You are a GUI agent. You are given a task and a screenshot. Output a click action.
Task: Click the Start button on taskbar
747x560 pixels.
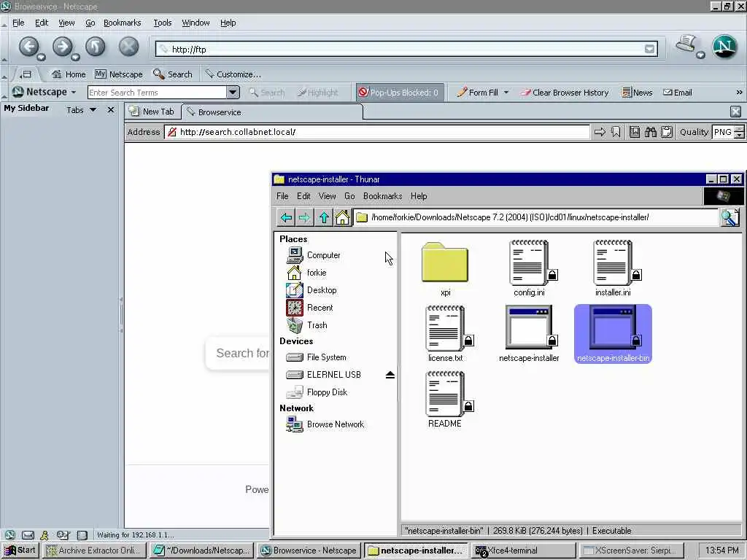point(20,551)
